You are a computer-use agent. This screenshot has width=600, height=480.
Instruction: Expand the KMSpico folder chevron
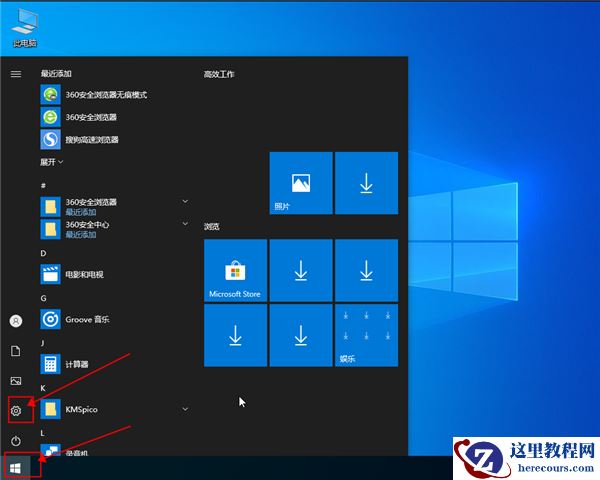185,409
